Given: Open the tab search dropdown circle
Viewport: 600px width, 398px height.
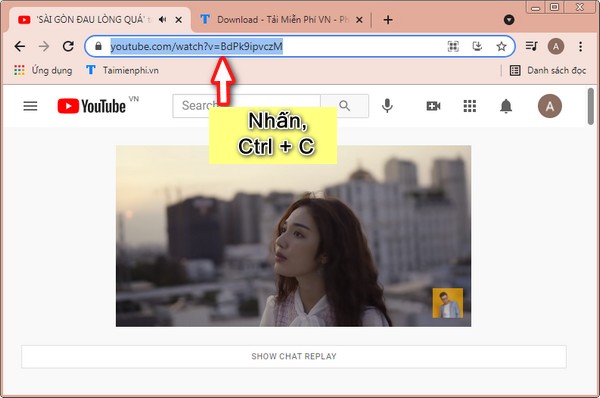Looking at the screenshot, I should pyautogui.click(x=509, y=20).
